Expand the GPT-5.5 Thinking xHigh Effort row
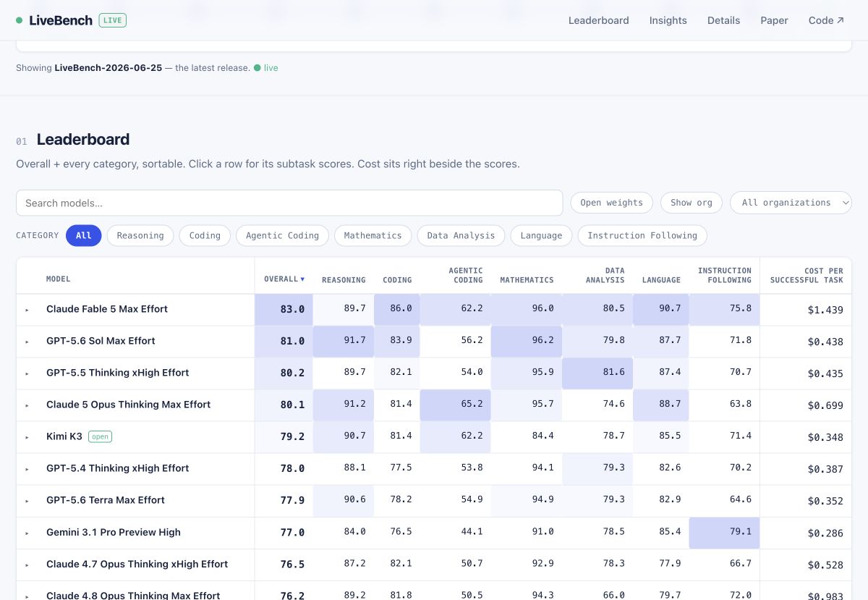 click(27, 373)
